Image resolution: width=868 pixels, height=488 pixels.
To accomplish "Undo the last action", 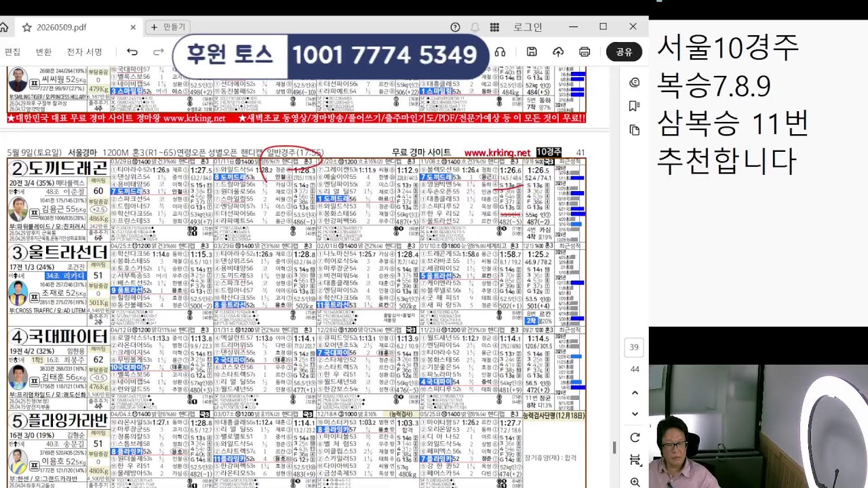I will pyautogui.click(x=132, y=52).
